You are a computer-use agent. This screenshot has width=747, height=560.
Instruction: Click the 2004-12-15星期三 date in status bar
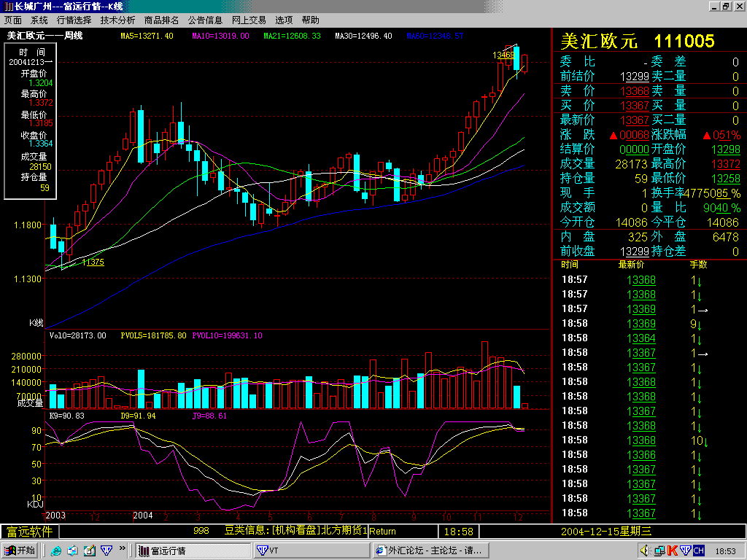606,531
